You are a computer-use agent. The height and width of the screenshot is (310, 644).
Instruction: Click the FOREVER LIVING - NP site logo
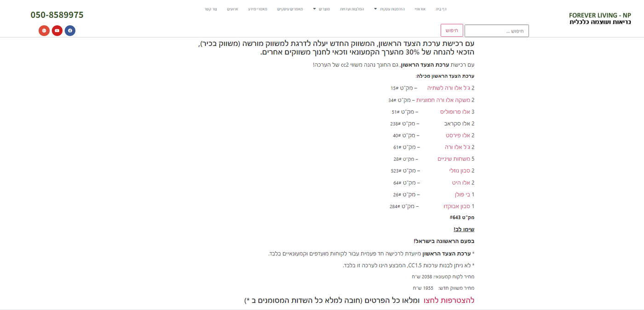[599, 18]
